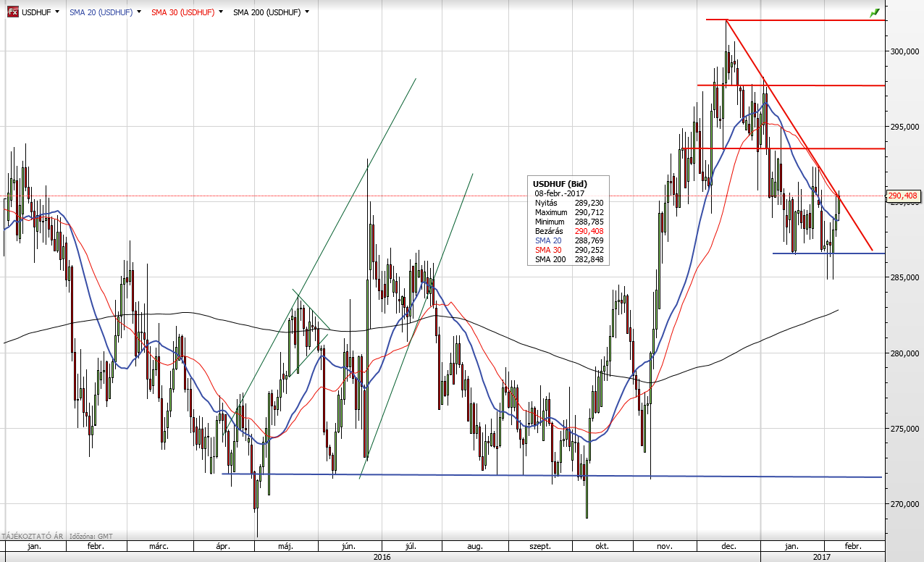Click the Maximum 290,712 row
The image size is (924, 562).
tap(569, 212)
